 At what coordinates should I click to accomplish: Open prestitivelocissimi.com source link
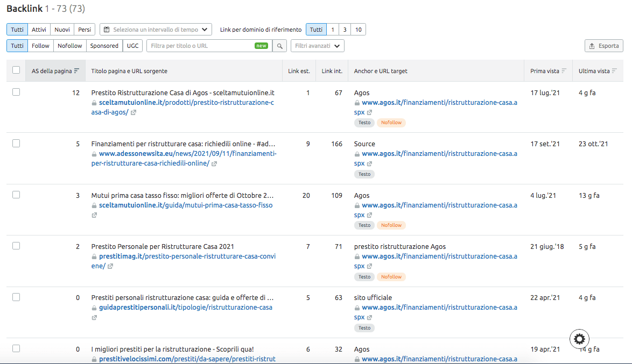tap(187, 359)
